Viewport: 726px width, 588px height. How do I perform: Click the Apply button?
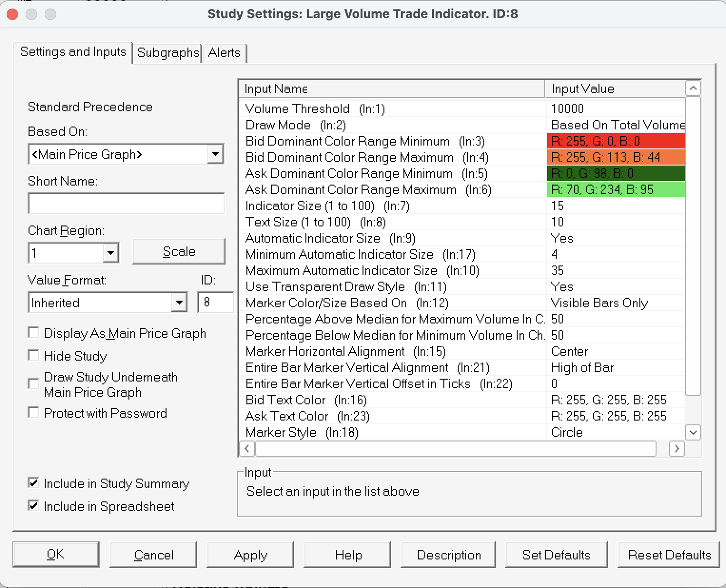[250, 555]
